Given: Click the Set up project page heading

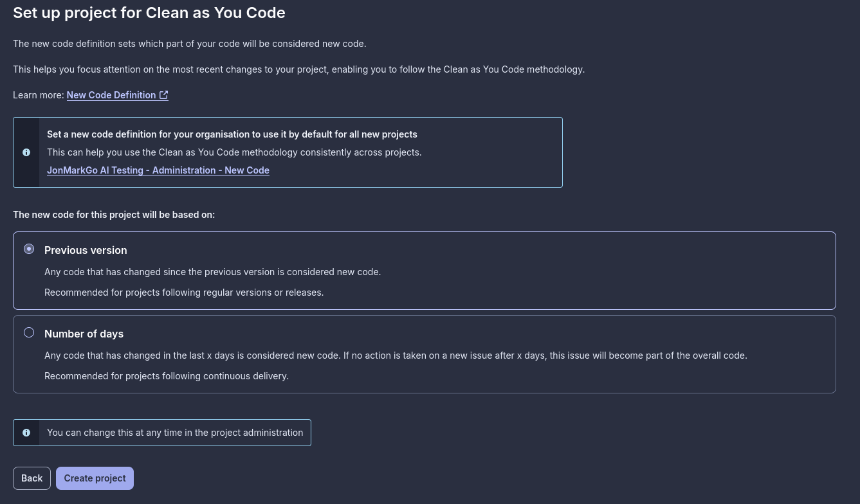Looking at the screenshot, I should (149, 12).
